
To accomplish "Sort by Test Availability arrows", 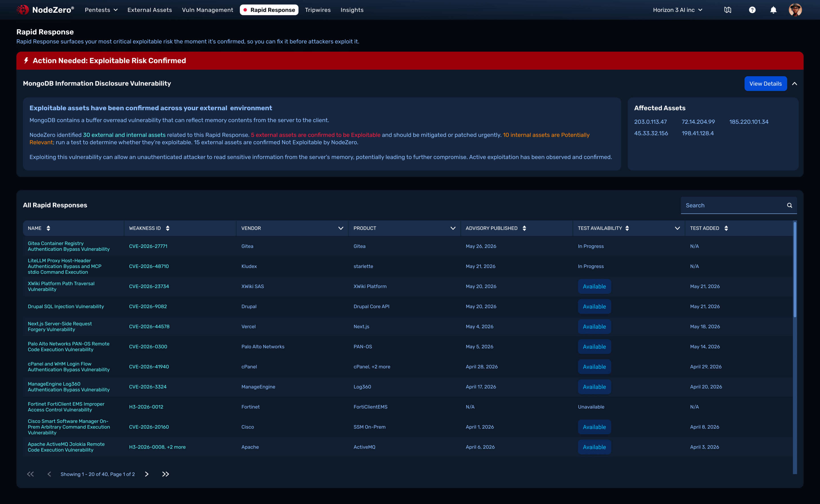I will (x=627, y=228).
